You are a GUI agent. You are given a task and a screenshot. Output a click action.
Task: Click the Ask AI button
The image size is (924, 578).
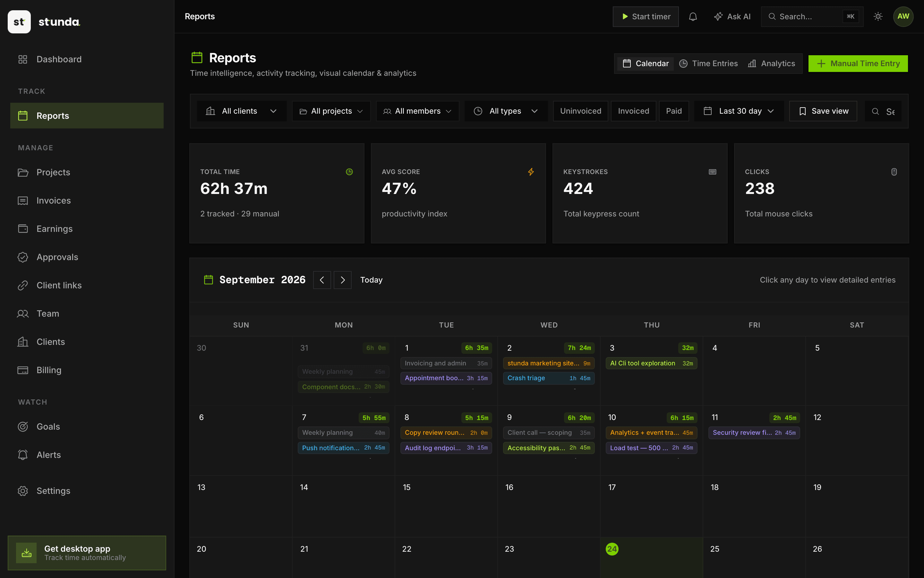coord(732,16)
